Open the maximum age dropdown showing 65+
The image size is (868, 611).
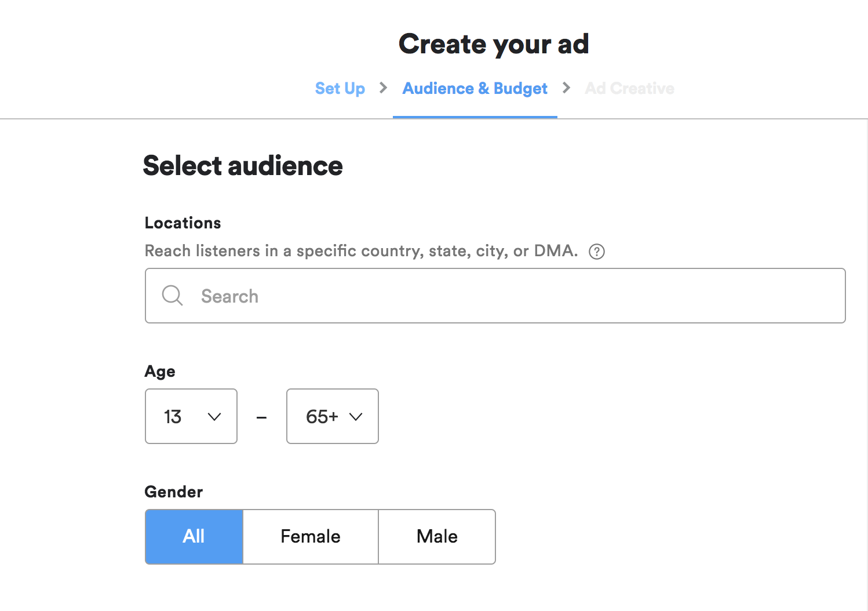pos(332,416)
